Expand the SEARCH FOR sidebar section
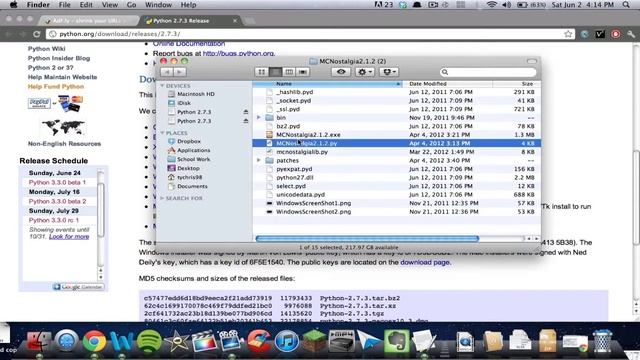640x360 pixels. (162, 198)
